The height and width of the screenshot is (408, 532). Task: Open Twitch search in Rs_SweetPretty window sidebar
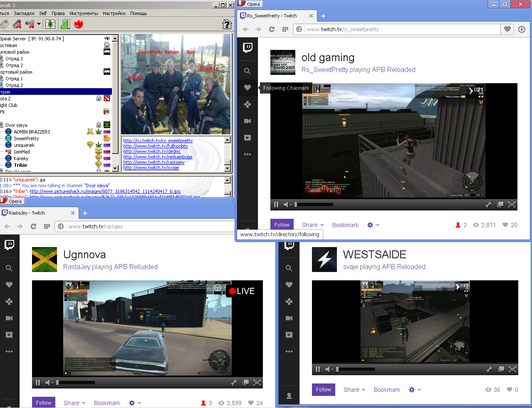click(247, 71)
